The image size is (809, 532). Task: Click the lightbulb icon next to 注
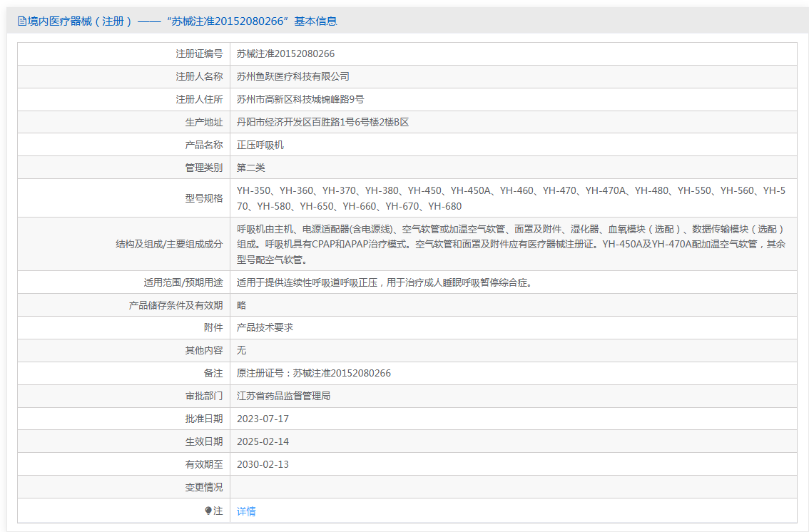pyautogui.click(x=208, y=511)
